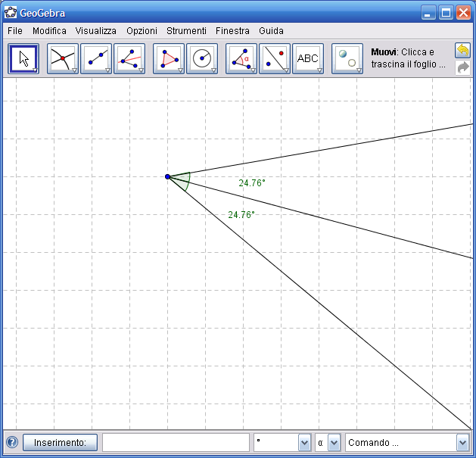Expand the polygon tool submenu arrow

(180, 70)
